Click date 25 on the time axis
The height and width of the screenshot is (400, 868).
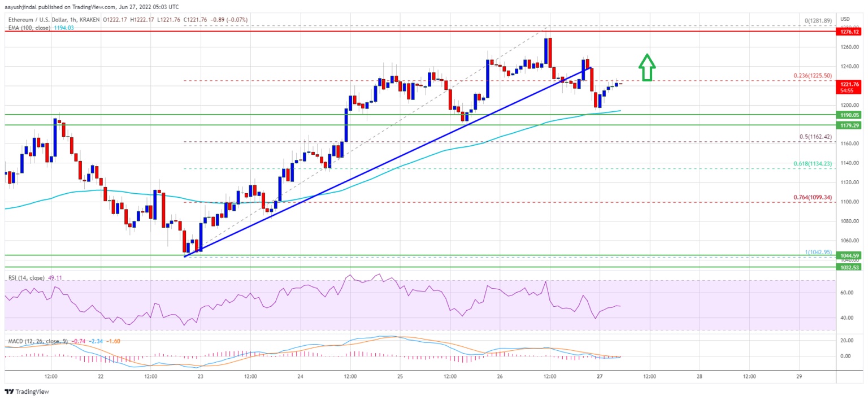pyautogui.click(x=400, y=376)
